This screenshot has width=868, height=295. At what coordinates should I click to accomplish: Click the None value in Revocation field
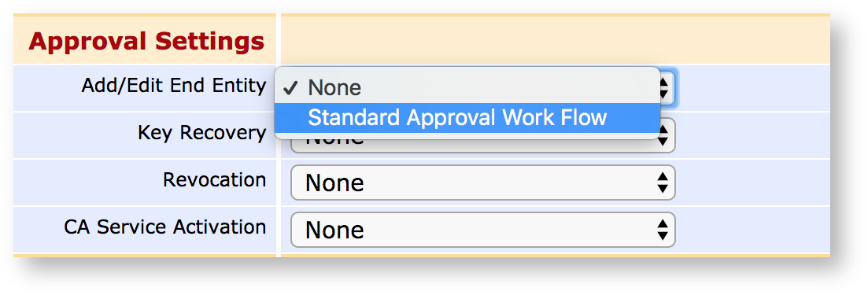[334, 183]
